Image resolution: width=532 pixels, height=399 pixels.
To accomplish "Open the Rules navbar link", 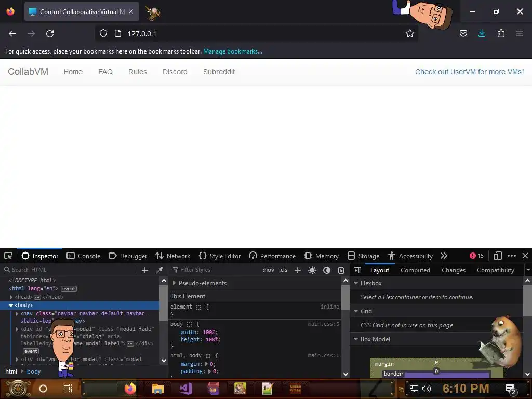I will [137, 72].
